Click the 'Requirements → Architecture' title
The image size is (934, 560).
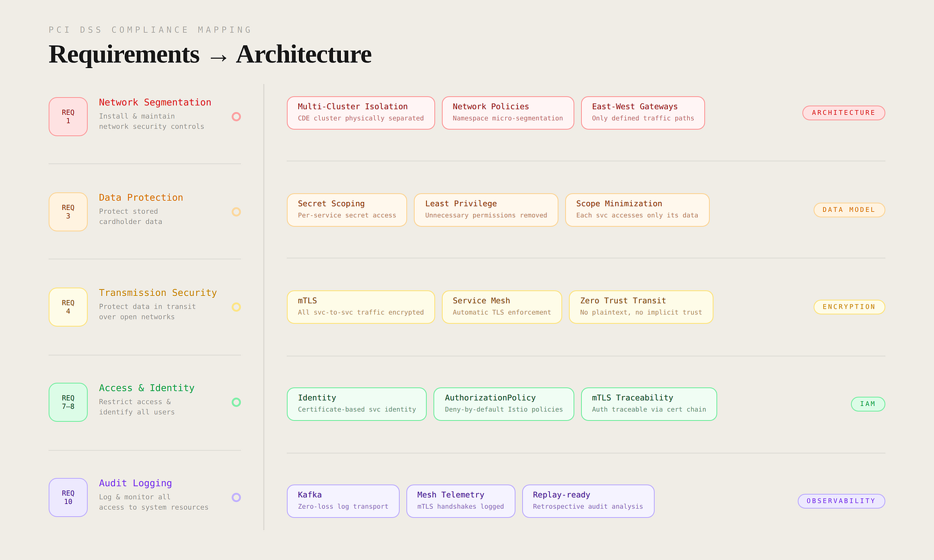pos(210,54)
